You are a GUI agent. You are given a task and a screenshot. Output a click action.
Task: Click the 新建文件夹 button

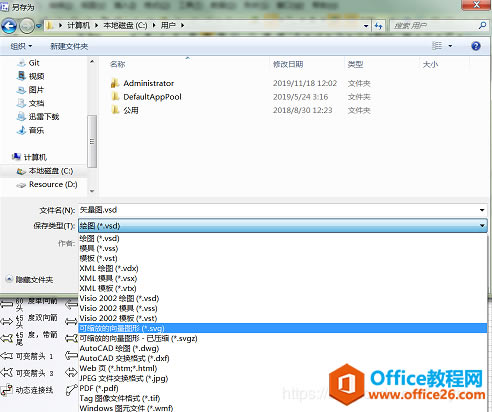(x=69, y=46)
